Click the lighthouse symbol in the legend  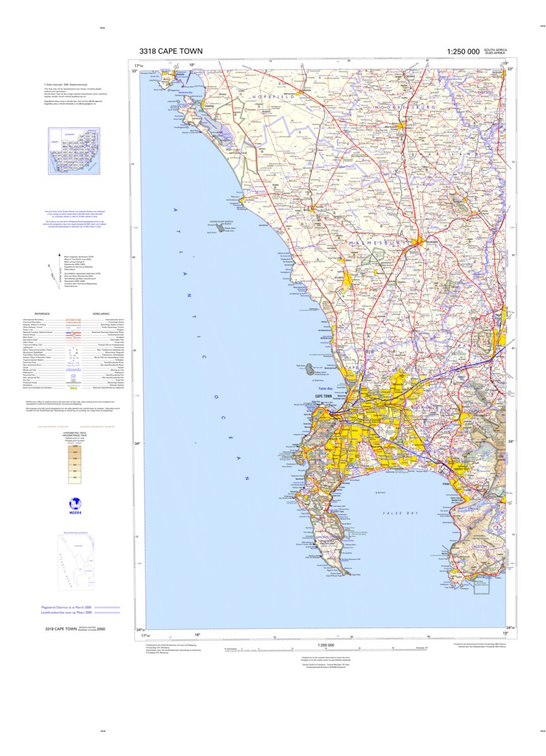(x=73, y=347)
